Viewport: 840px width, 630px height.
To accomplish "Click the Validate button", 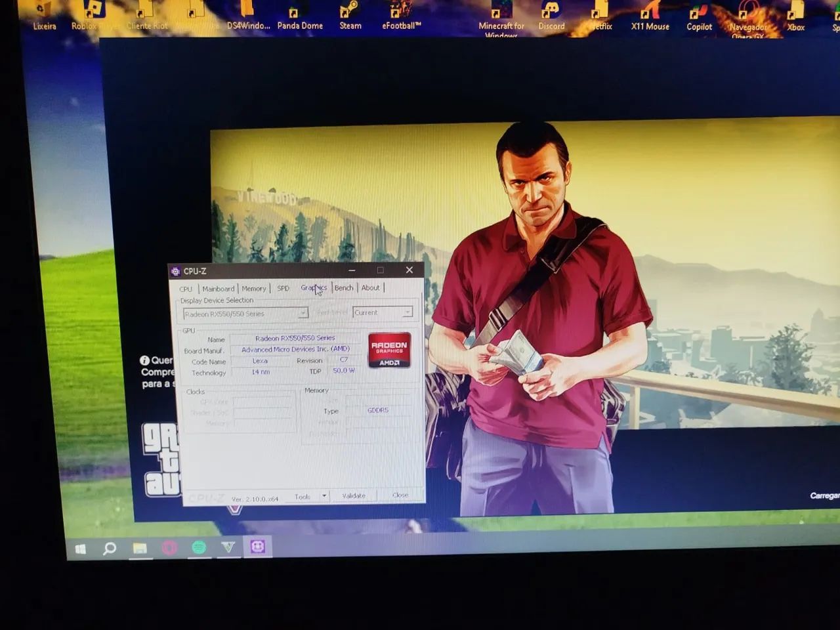I will pos(354,495).
